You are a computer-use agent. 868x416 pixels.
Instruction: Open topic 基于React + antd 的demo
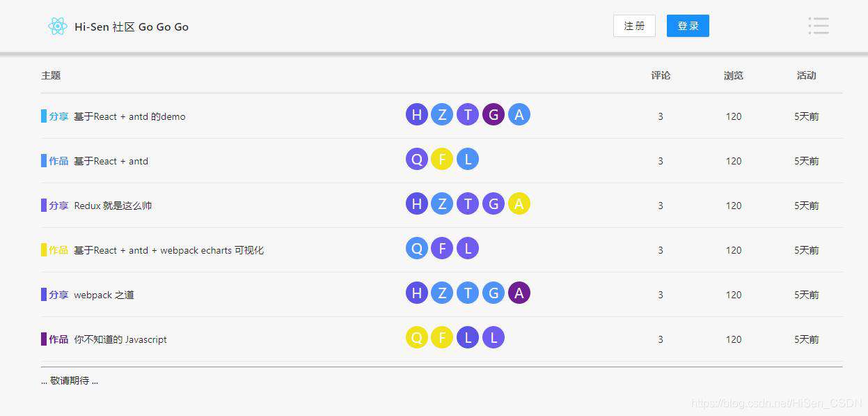click(x=129, y=116)
